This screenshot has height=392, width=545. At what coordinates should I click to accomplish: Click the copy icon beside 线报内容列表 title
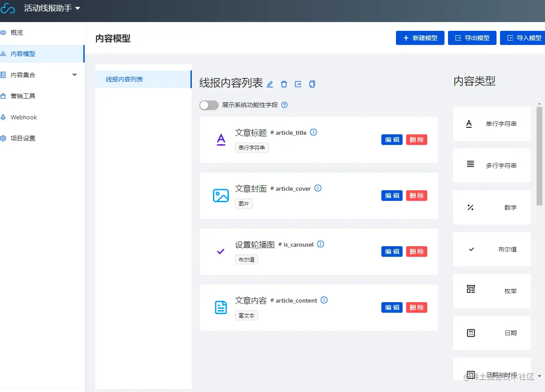pyautogui.click(x=312, y=84)
